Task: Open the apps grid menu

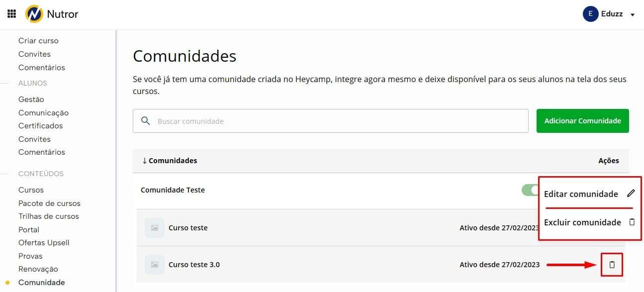Action: click(11, 14)
